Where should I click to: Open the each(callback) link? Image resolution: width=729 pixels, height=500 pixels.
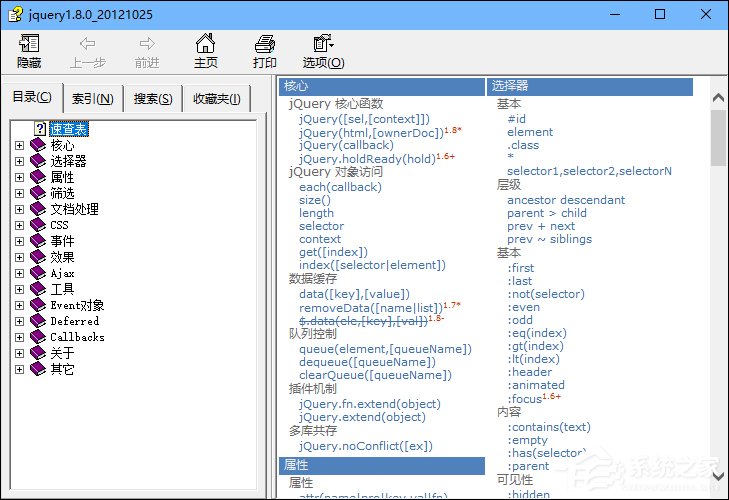tap(340, 187)
